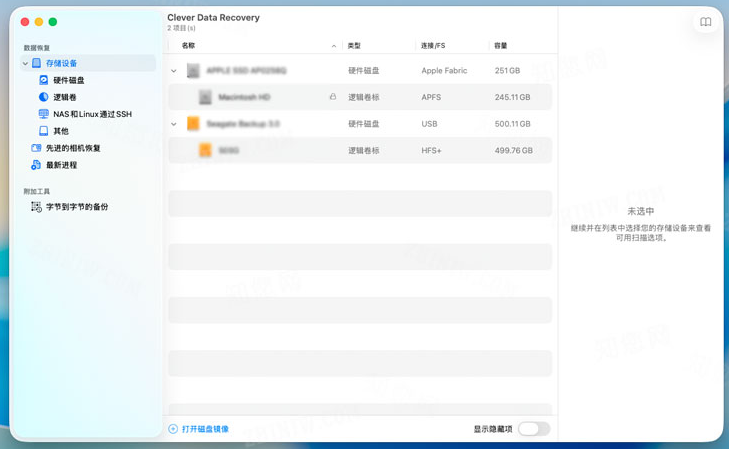
Task: Open NAS 和 Linux 通过 SSH
Action: (x=91, y=114)
